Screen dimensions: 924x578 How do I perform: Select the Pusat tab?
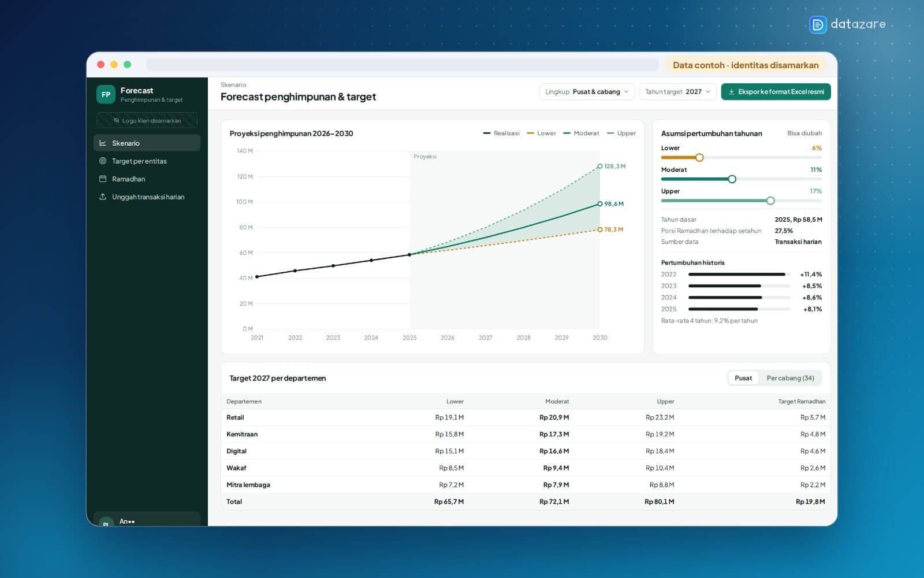click(743, 378)
